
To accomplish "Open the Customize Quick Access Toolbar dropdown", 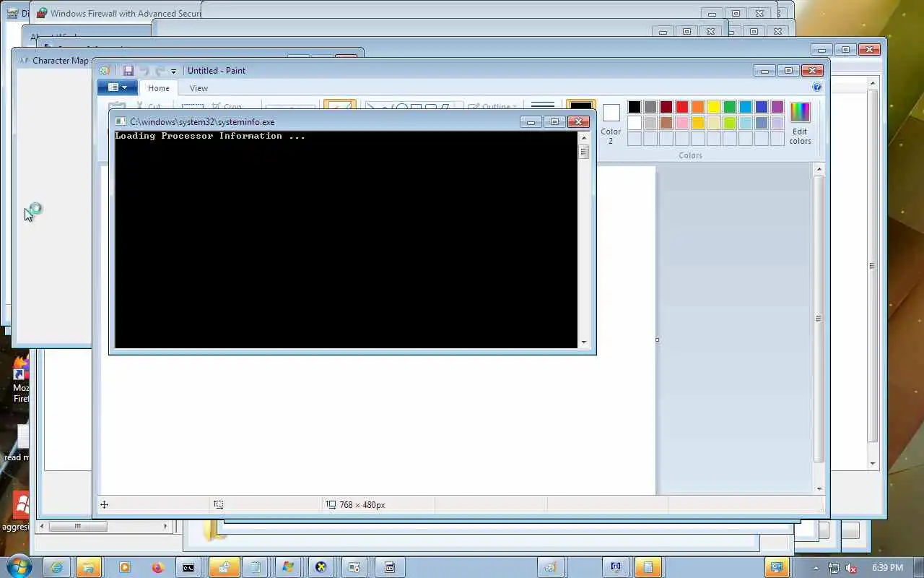I will pyautogui.click(x=173, y=72).
